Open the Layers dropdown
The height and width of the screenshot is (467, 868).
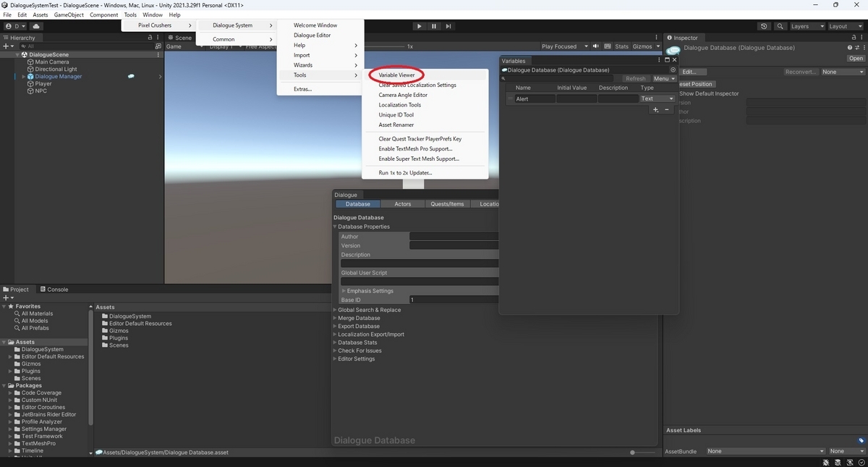pyautogui.click(x=807, y=26)
